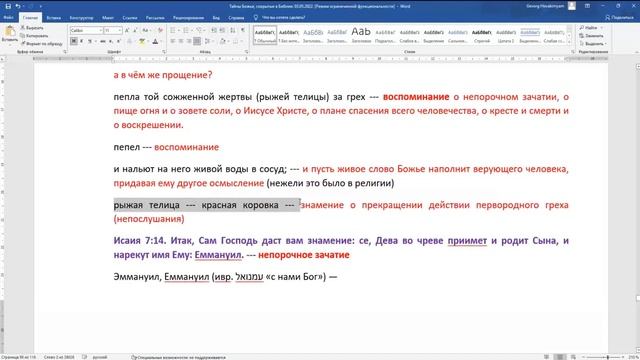
Task: Align text left
Action: (173, 41)
